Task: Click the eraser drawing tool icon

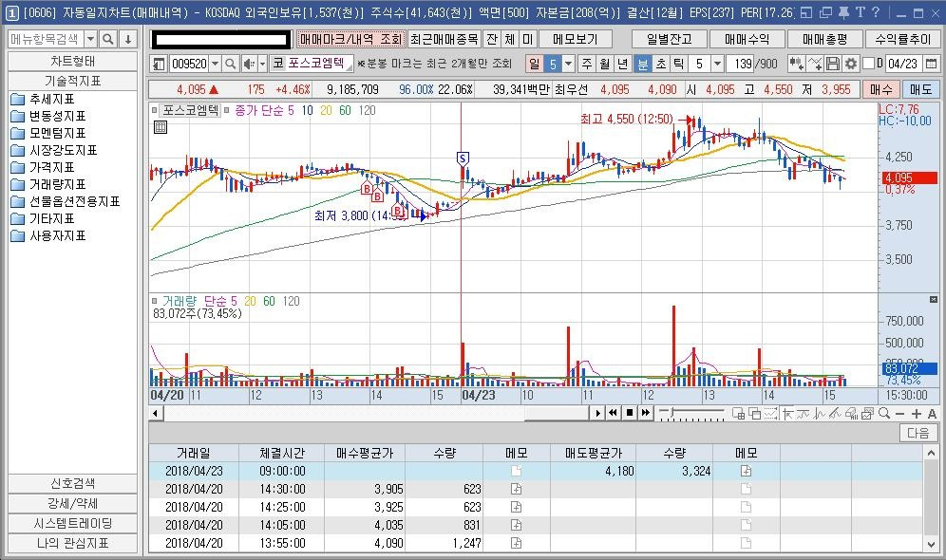Action: click(851, 413)
